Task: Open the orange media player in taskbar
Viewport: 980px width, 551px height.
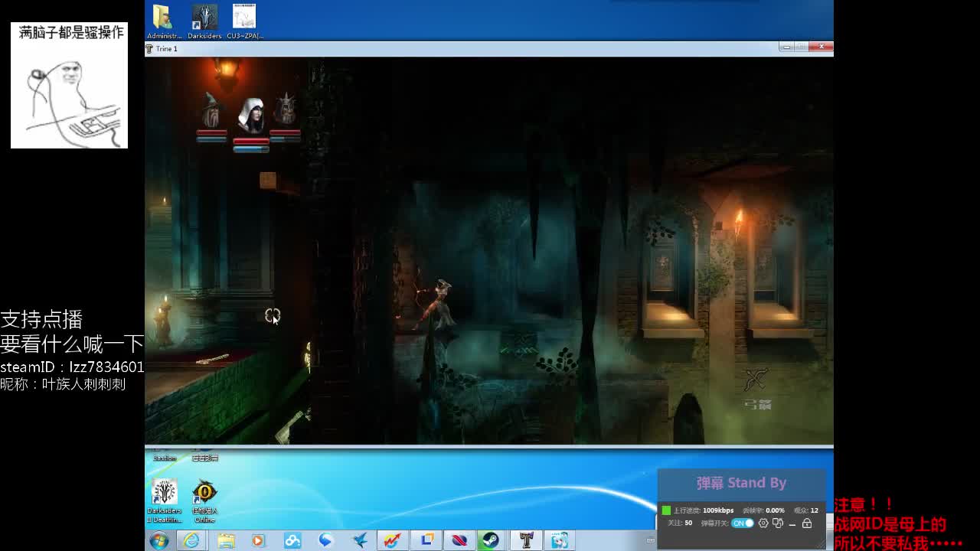Action: coord(258,541)
